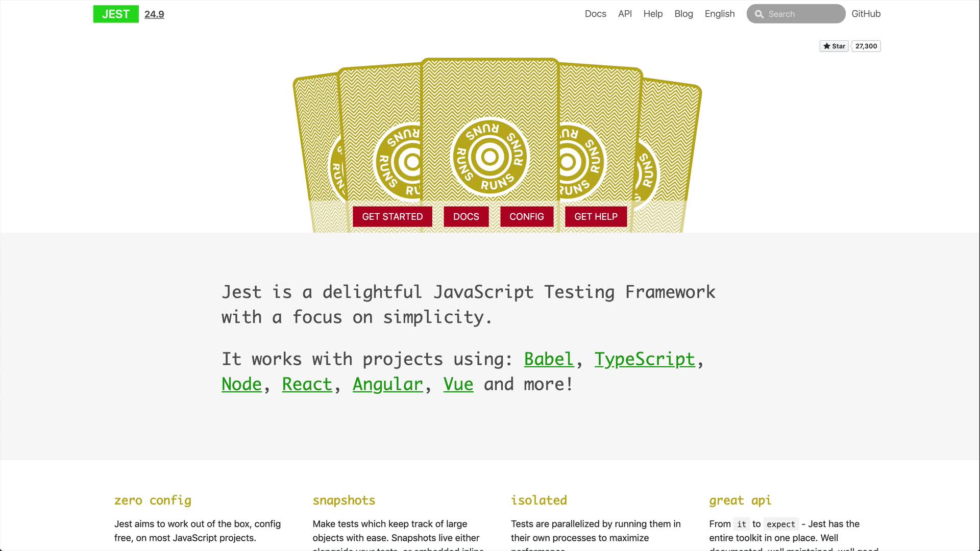This screenshot has height=551, width=980.
Task: Go to the API navigation item
Action: click(x=625, y=14)
